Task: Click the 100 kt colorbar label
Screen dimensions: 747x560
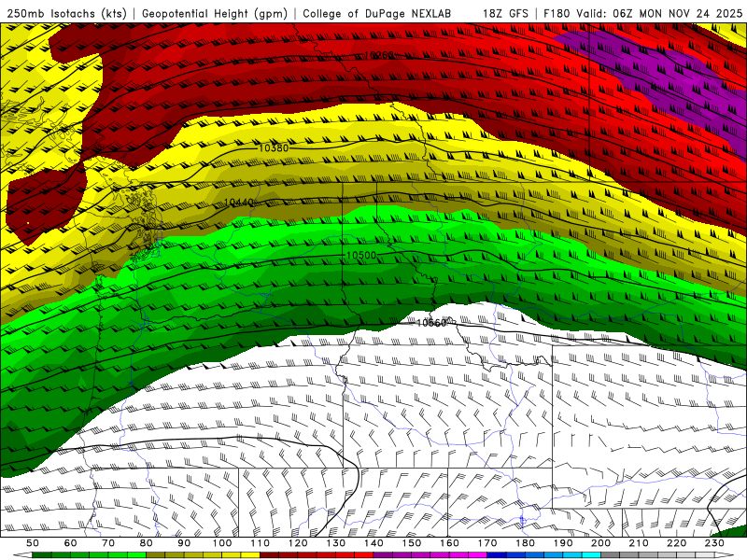Action: [x=222, y=543]
